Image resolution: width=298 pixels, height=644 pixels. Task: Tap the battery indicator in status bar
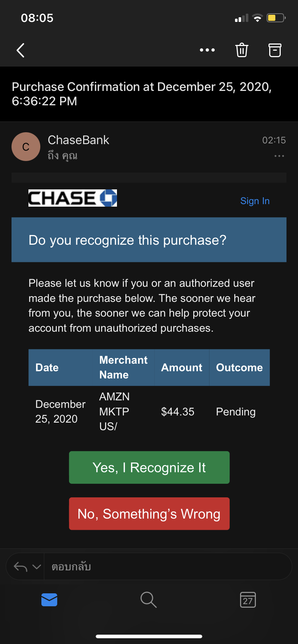[276, 18]
